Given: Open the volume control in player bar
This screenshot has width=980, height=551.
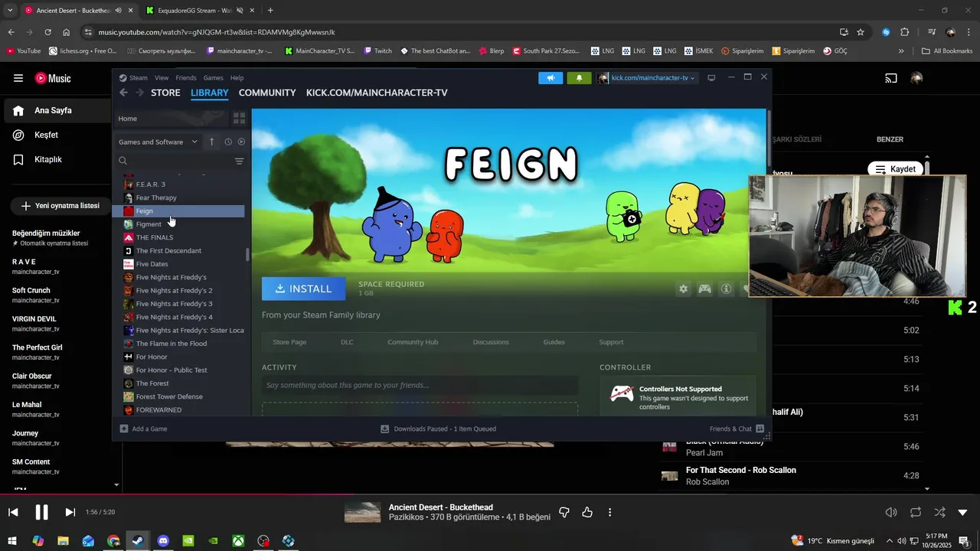Looking at the screenshot, I should (891, 512).
